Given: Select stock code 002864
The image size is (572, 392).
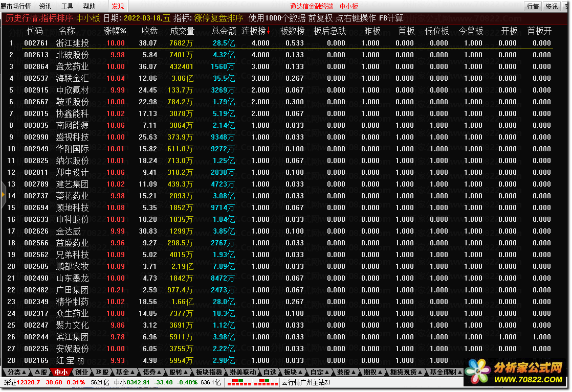Looking at the screenshot, I should pos(36,66).
